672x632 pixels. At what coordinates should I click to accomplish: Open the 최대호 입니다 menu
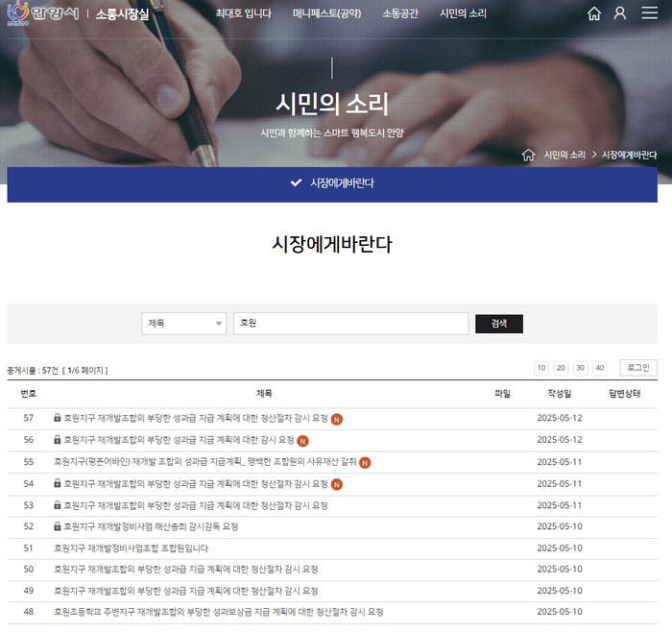click(x=243, y=13)
